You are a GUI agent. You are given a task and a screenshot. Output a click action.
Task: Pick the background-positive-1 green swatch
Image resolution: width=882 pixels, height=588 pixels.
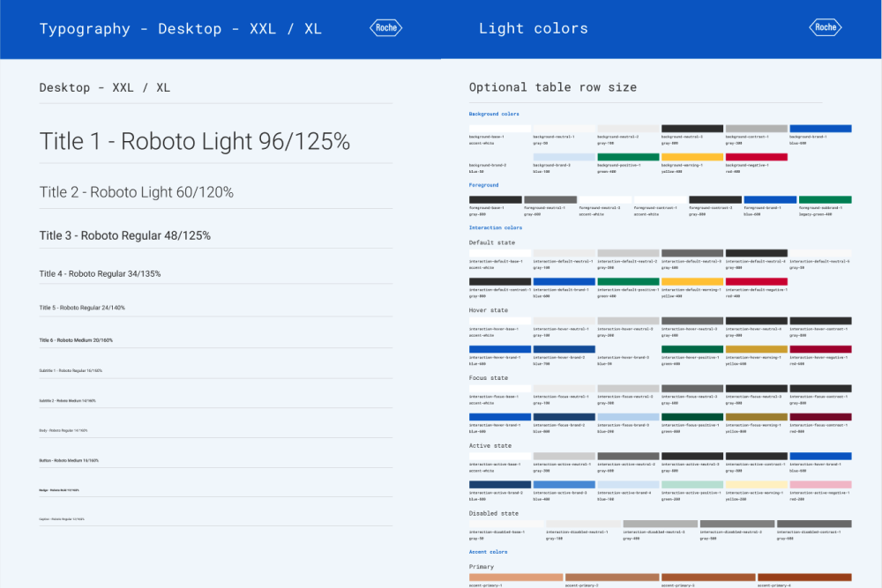628,157
